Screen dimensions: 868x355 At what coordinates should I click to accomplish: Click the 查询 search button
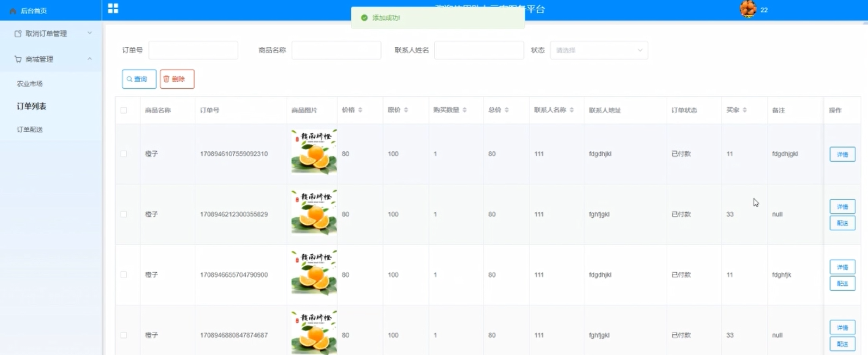pos(139,79)
